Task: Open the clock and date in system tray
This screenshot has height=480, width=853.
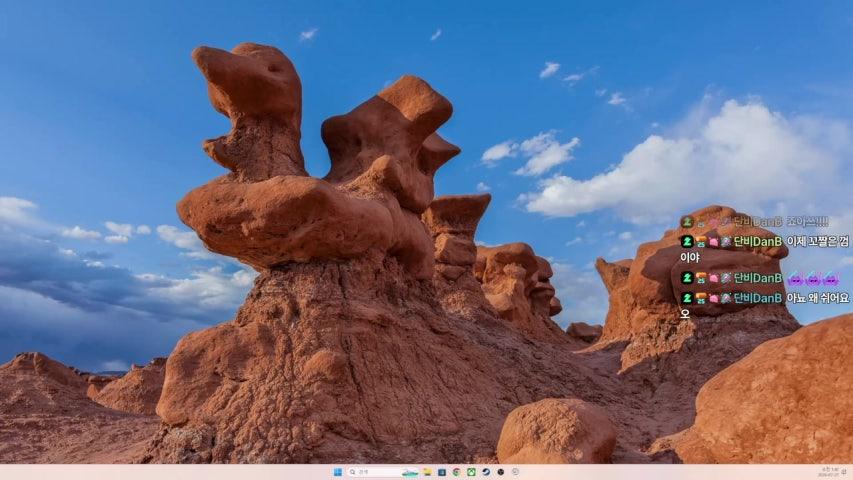Action: click(x=829, y=472)
